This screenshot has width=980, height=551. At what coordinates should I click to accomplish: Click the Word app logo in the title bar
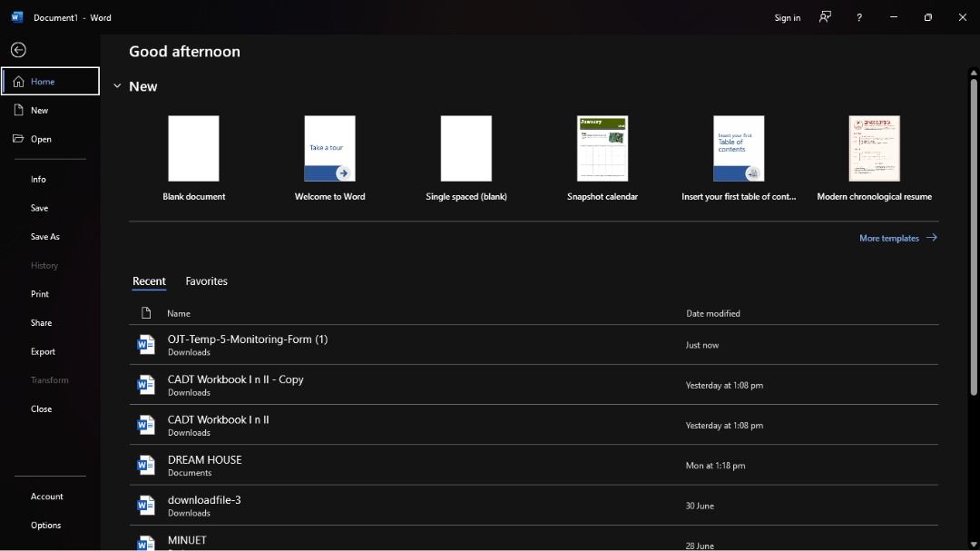17,17
